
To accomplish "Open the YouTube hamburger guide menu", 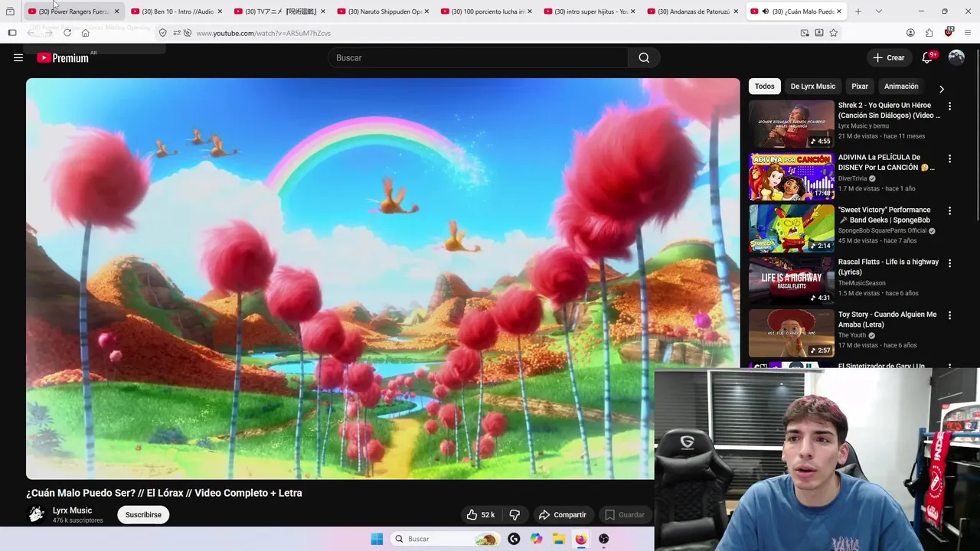I will [18, 57].
